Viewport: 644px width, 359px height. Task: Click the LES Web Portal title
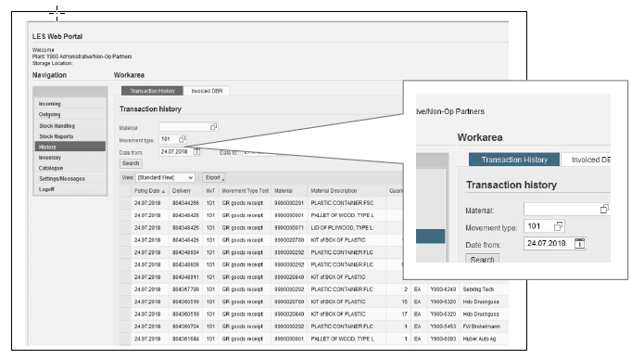coord(57,36)
